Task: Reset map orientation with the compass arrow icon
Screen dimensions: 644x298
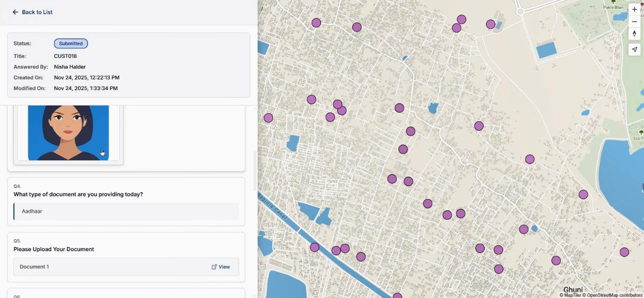Action: point(635,33)
